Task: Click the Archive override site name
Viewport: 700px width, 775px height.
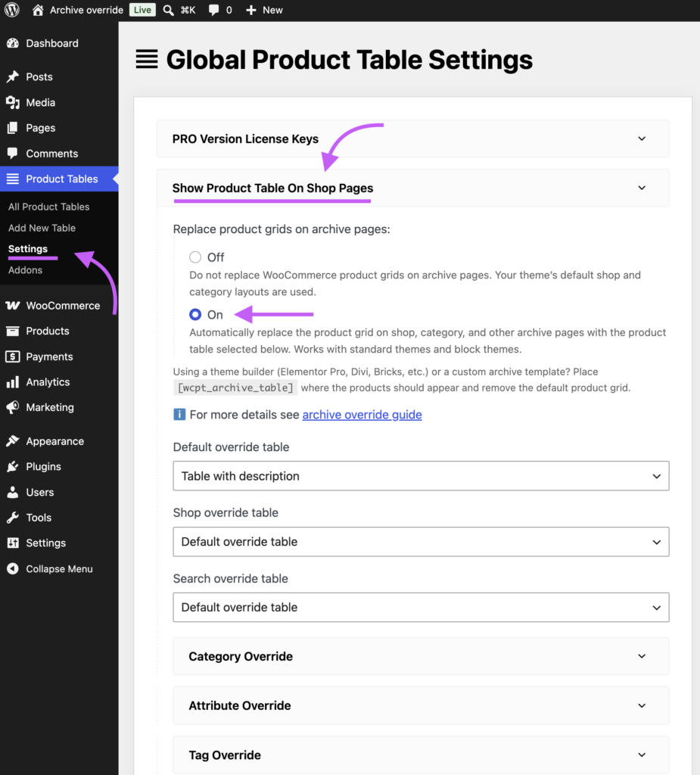Action: [86, 10]
